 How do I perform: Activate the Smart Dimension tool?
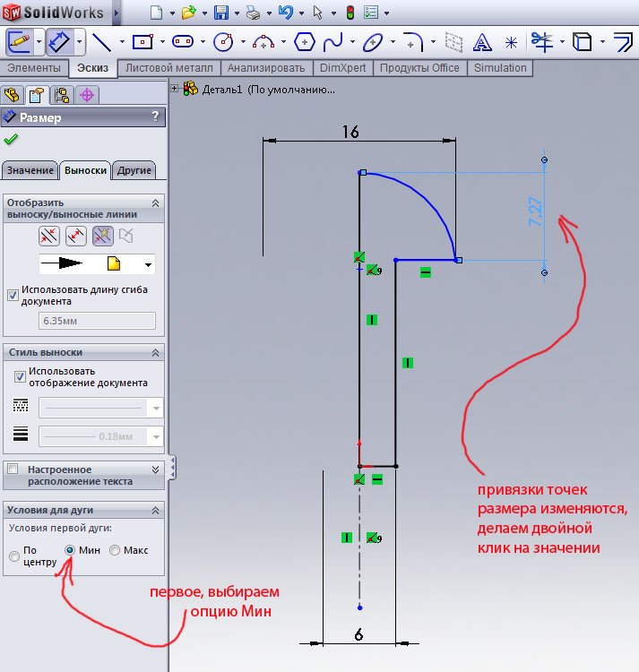click(x=59, y=41)
